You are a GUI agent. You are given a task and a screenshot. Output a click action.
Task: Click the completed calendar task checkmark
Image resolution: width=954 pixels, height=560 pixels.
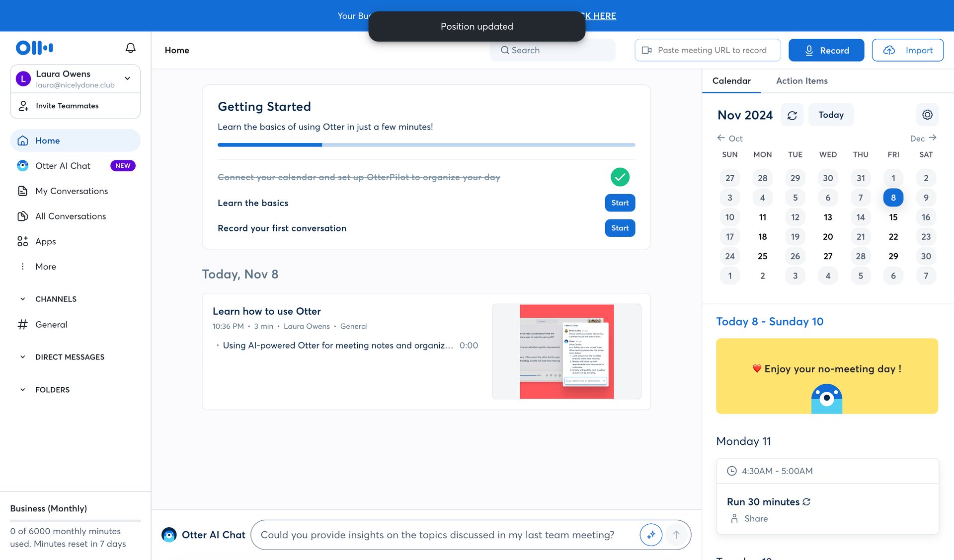620,177
